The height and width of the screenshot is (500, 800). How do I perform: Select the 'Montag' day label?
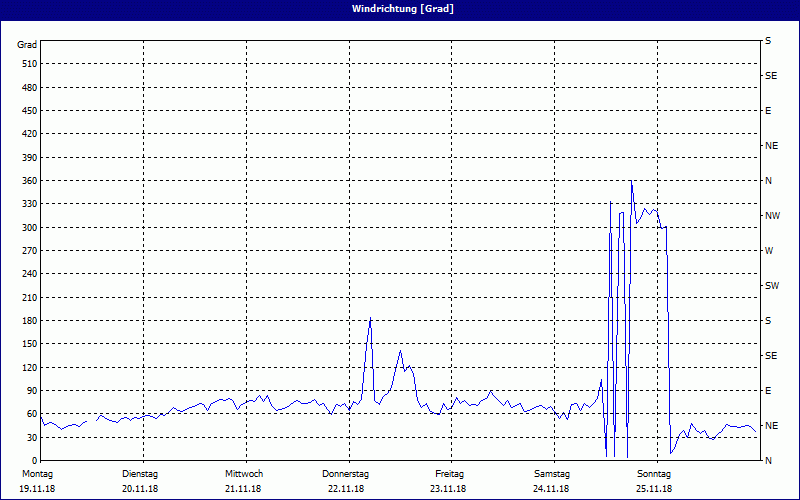pos(37,474)
